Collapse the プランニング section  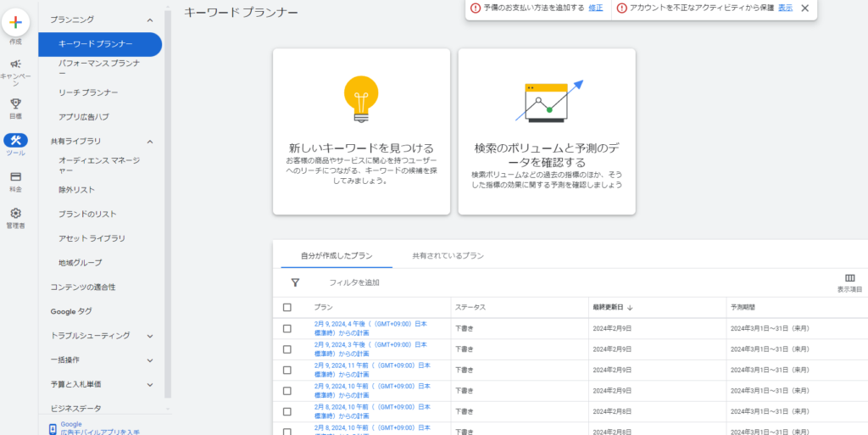pos(150,20)
